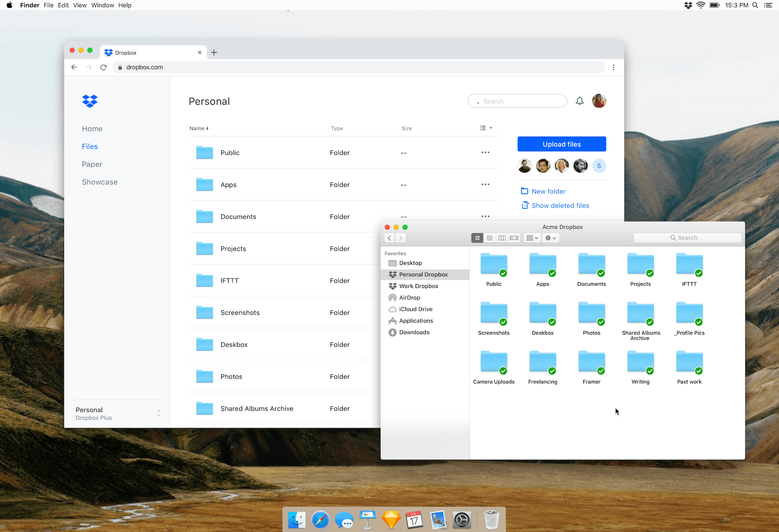Open Personal Dropbox in the Finder sidebar

coord(425,275)
